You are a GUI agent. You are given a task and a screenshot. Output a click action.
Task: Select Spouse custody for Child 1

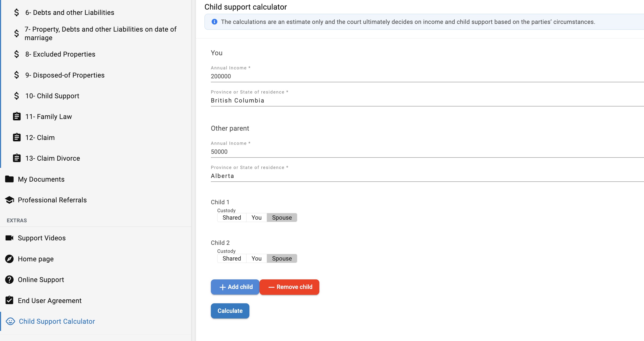pyautogui.click(x=282, y=218)
